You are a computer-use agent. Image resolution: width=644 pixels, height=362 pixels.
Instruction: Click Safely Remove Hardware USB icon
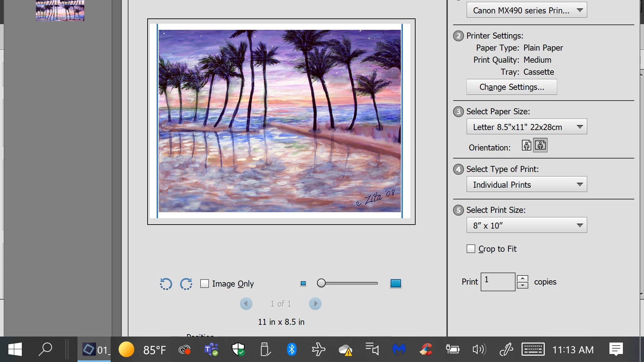265,350
